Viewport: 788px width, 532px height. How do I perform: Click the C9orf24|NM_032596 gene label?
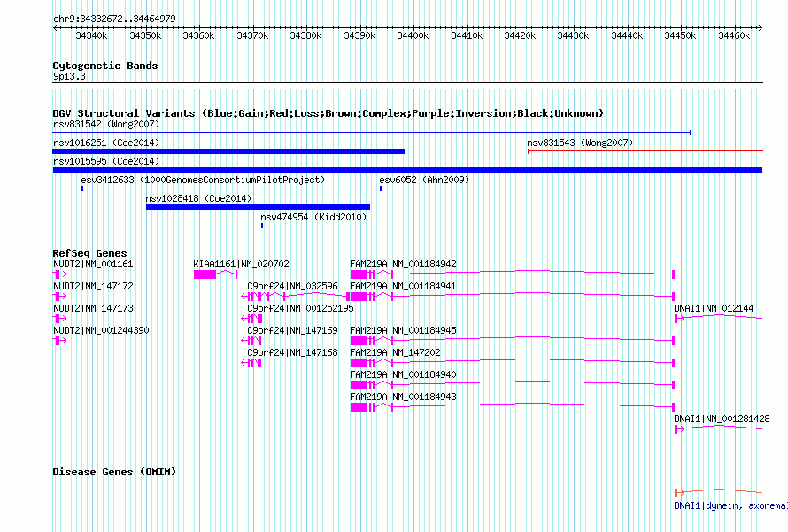coord(292,286)
